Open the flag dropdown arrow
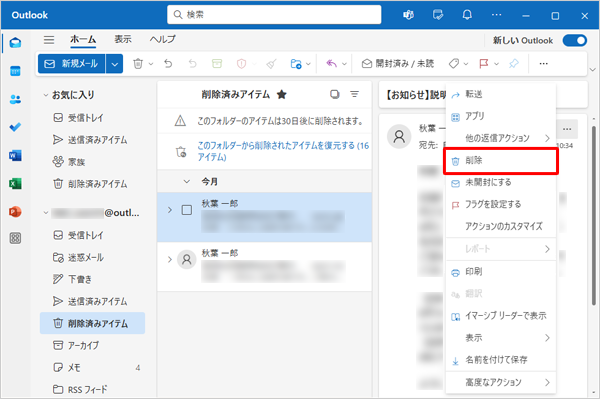This screenshot has height=399, width=600. tap(496, 64)
